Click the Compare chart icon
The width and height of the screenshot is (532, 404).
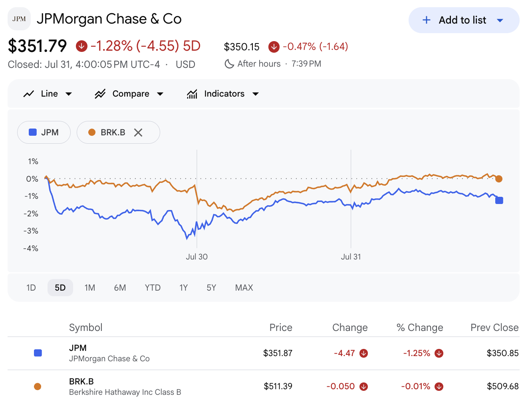coord(100,94)
